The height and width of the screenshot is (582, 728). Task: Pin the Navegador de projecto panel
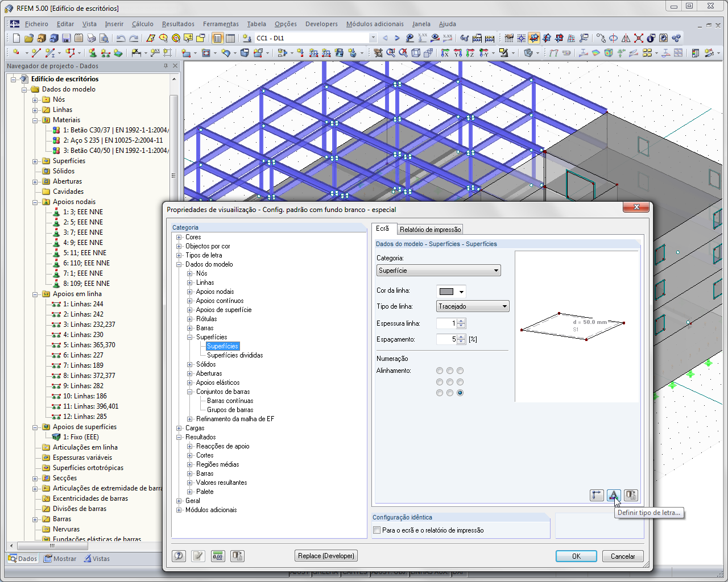[166, 66]
